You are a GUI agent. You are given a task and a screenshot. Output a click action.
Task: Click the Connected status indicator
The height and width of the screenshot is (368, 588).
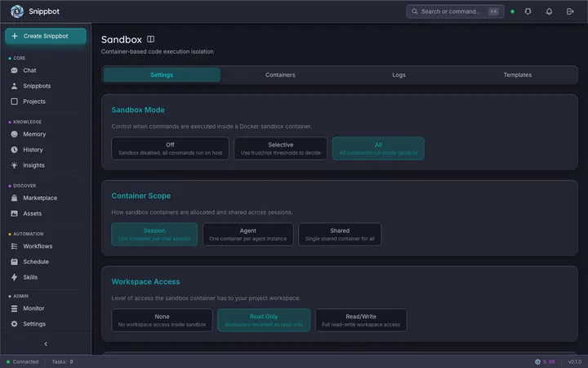23,361
